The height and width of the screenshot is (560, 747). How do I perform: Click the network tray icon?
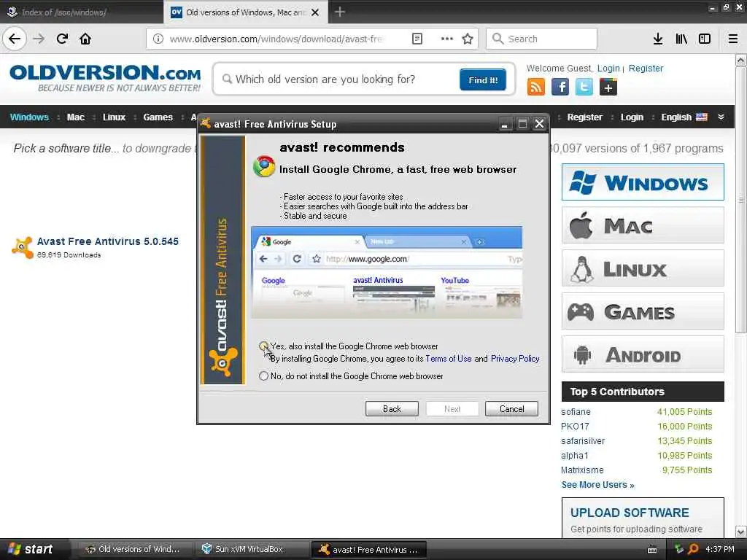(x=679, y=549)
